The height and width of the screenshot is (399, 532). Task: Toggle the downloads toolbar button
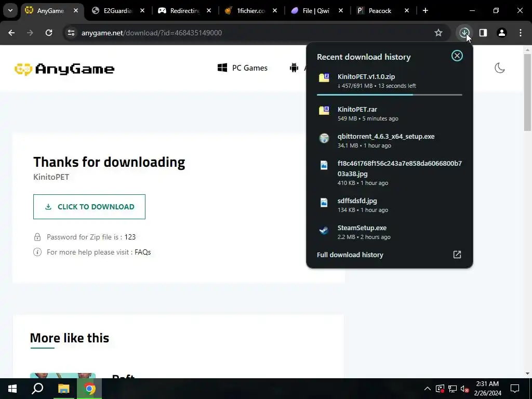tap(464, 33)
